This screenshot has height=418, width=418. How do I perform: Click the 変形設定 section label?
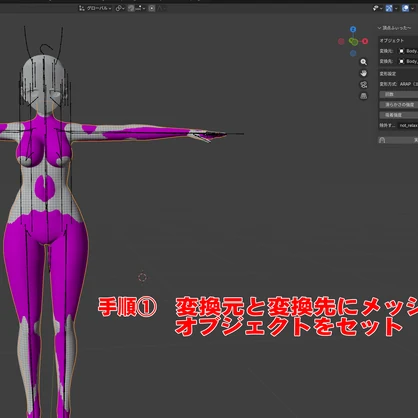(388, 74)
